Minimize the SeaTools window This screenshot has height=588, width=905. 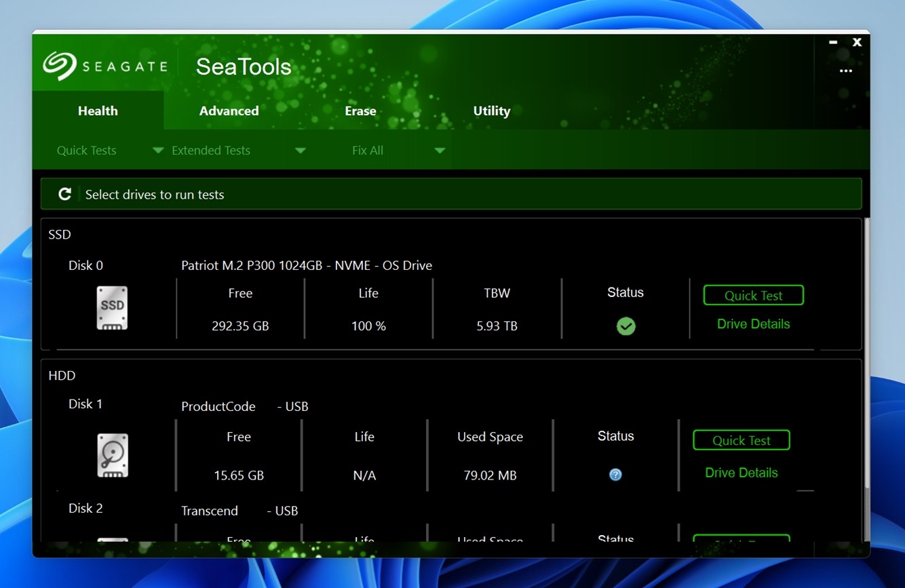point(833,42)
